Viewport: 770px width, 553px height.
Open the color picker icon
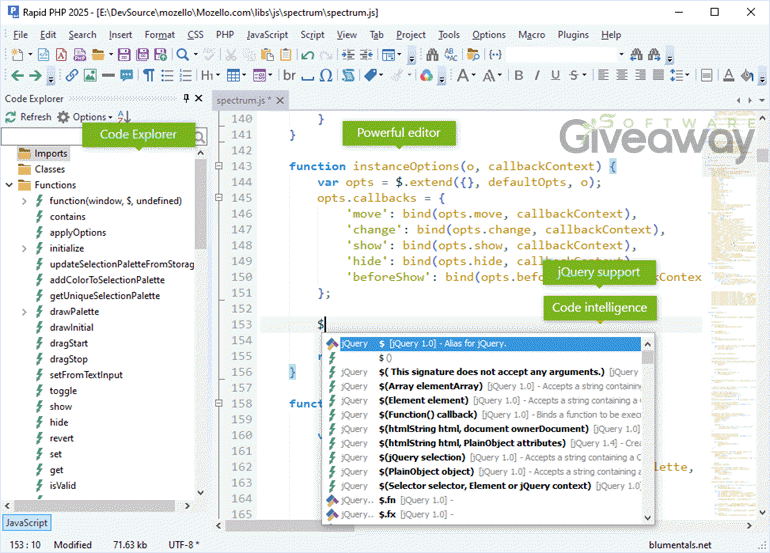[426, 76]
